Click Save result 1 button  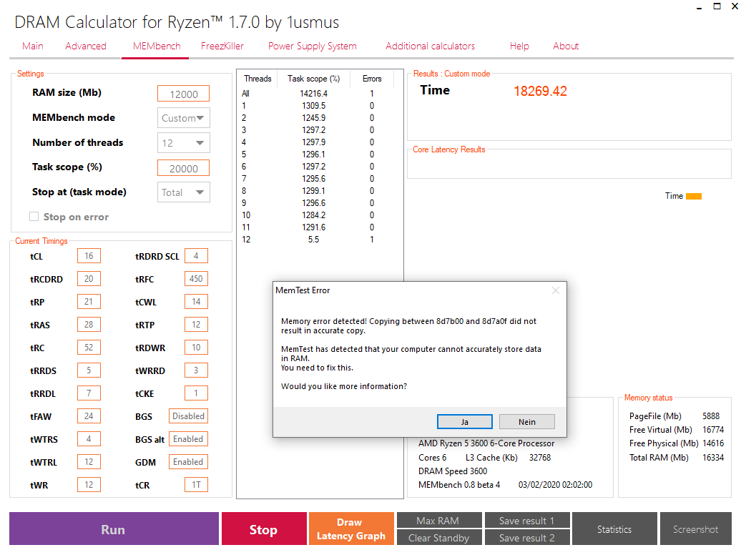[x=526, y=521]
